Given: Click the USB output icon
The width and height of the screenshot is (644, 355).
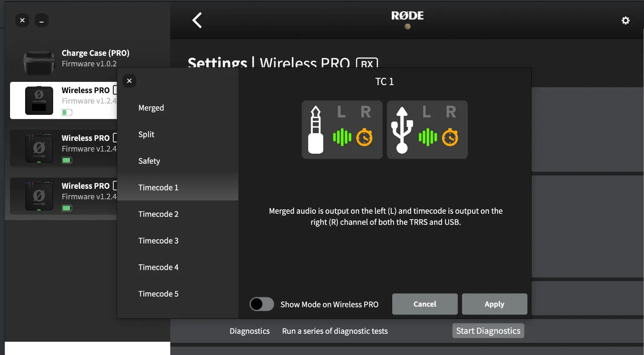Looking at the screenshot, I should click(x=401, y=129).
